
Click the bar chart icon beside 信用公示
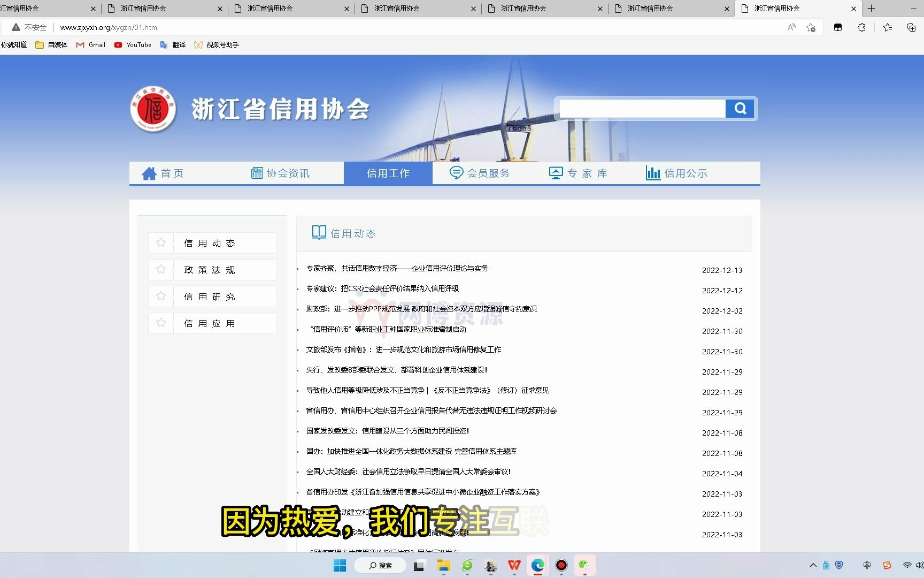653,172
